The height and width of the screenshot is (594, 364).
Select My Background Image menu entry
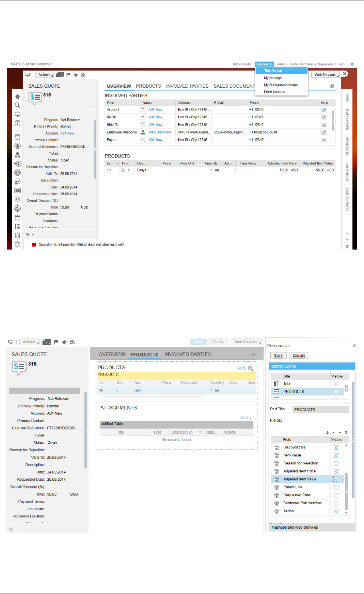click(281, 85)
